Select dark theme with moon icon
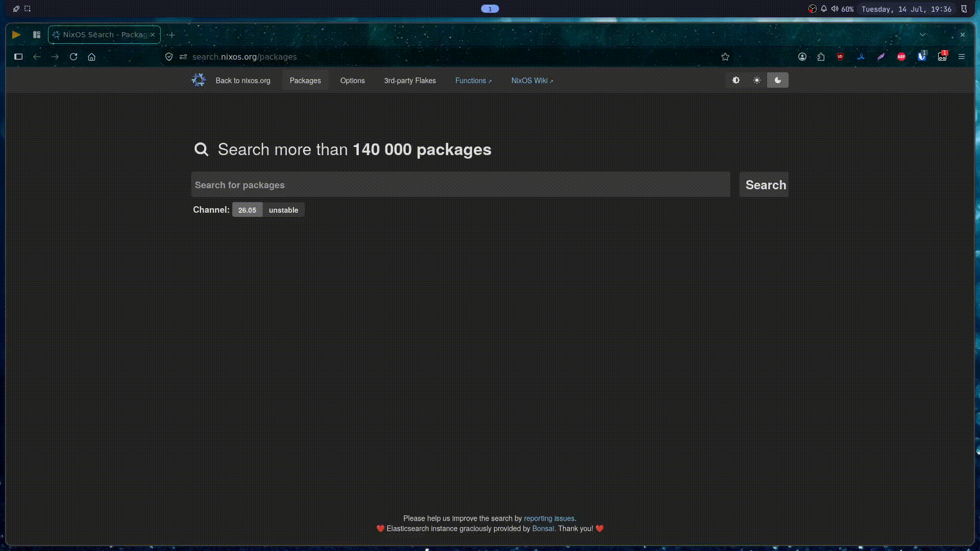This screenshot has height=551, width=980. point(778,80)
